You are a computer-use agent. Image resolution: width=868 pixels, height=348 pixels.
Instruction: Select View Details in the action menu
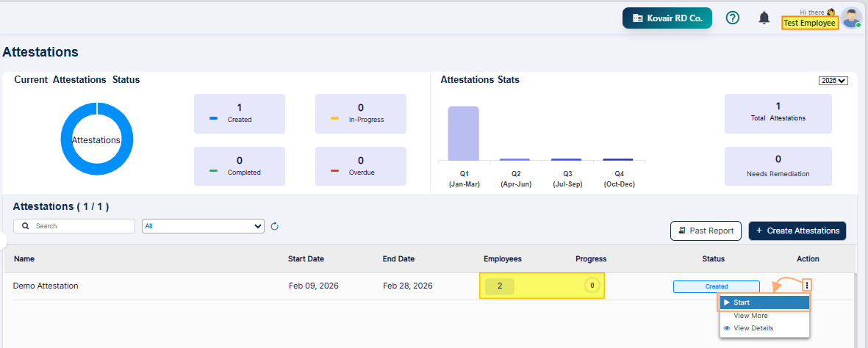click(x=753, y=328)
